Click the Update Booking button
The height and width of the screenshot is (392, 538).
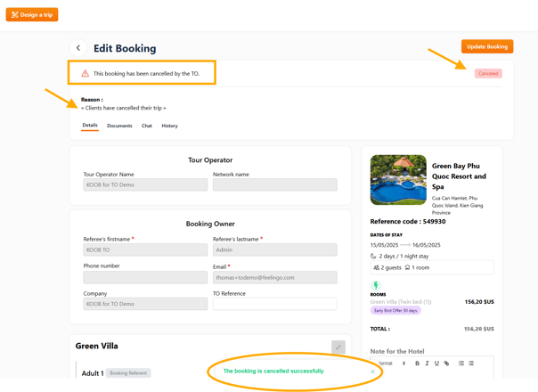click(x=486, y=46)
